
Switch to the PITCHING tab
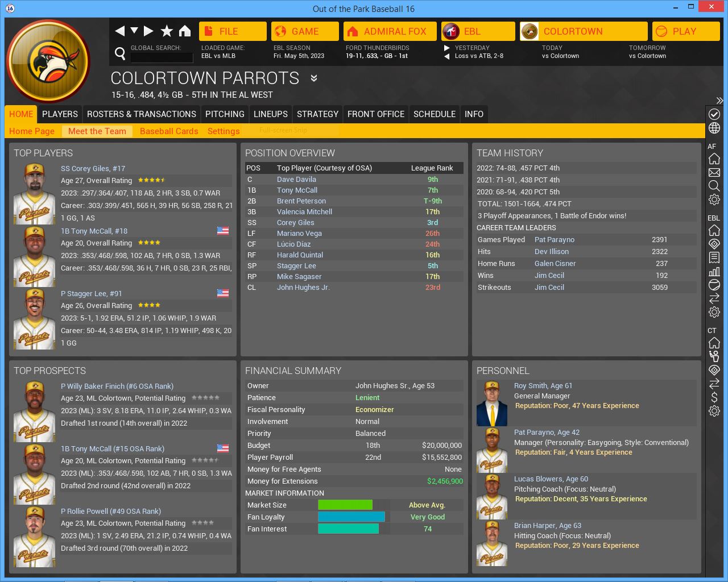[225, 114]
